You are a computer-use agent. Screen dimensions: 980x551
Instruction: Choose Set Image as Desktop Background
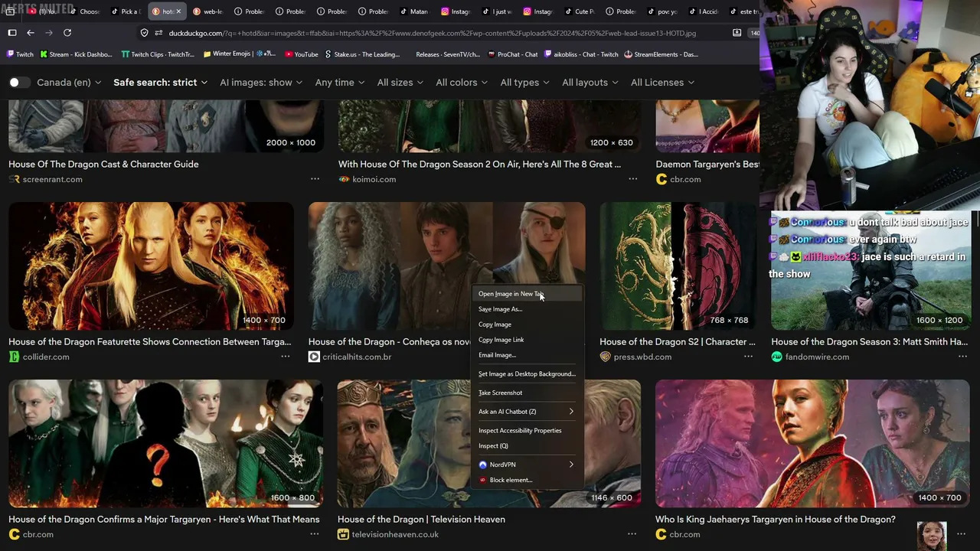pos(528,374)
